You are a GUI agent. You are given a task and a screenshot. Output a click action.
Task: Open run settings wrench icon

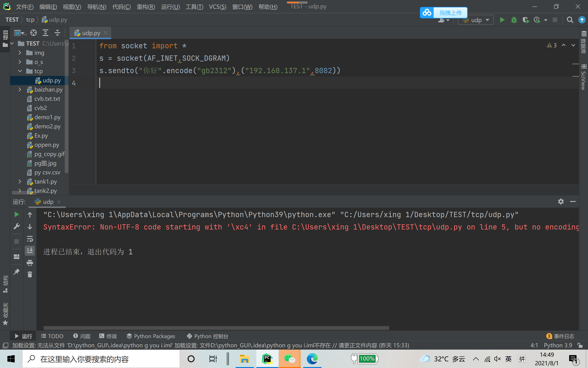click(x=17, y=226)
